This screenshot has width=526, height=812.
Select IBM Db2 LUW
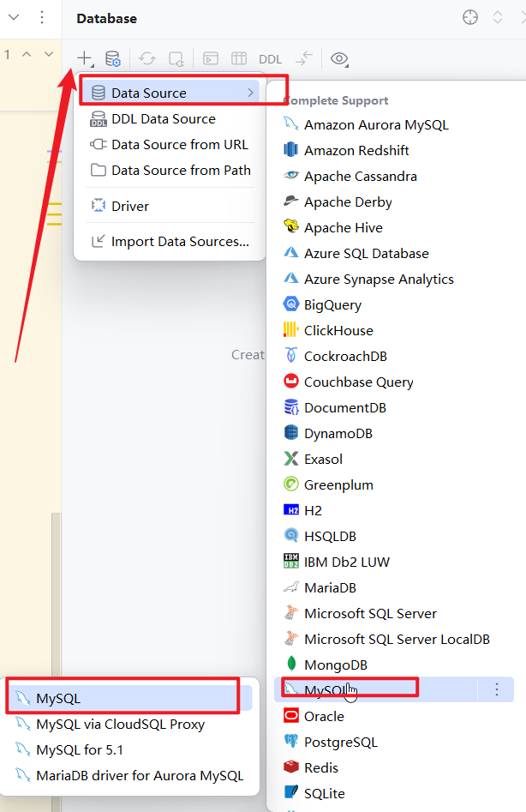(x=394, y=562)
